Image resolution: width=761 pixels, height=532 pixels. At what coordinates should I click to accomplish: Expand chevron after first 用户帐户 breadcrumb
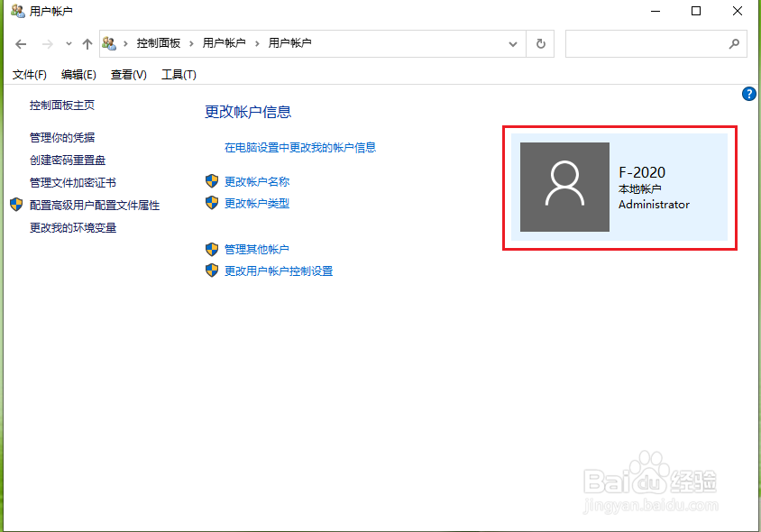coord(257,43)
